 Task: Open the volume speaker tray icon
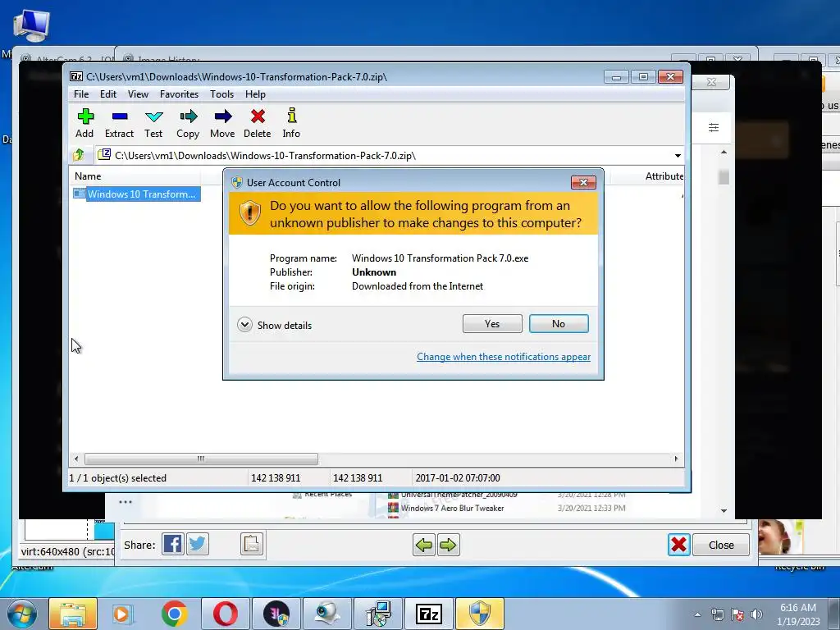[x=756, y=614]
